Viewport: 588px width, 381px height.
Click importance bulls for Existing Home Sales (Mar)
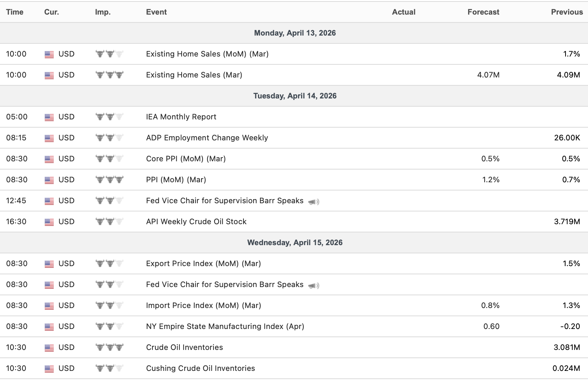click(109, 75)
